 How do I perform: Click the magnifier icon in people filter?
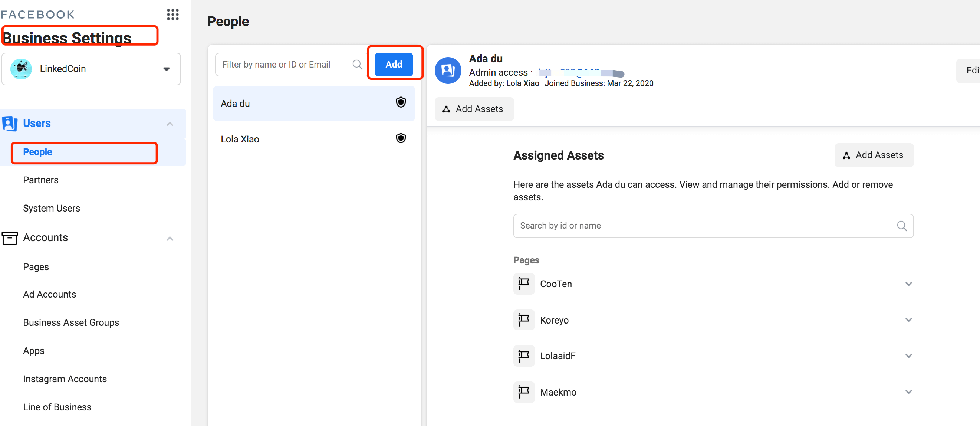(357, 64)
